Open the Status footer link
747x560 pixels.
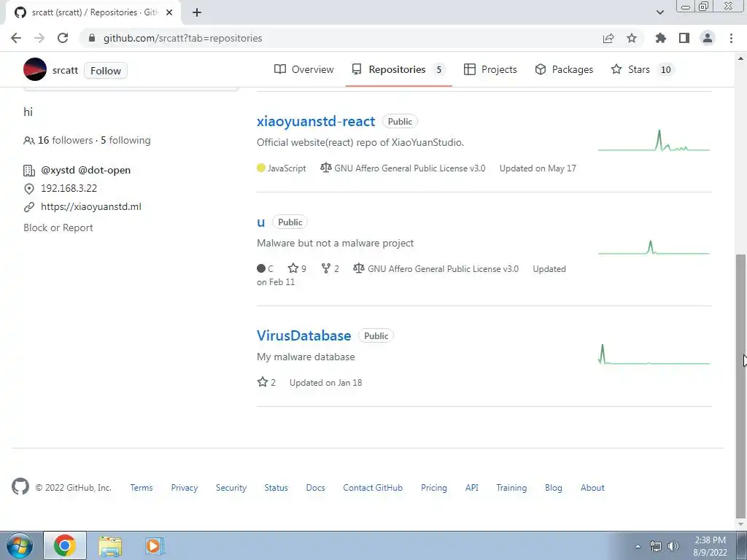(276, 488)
